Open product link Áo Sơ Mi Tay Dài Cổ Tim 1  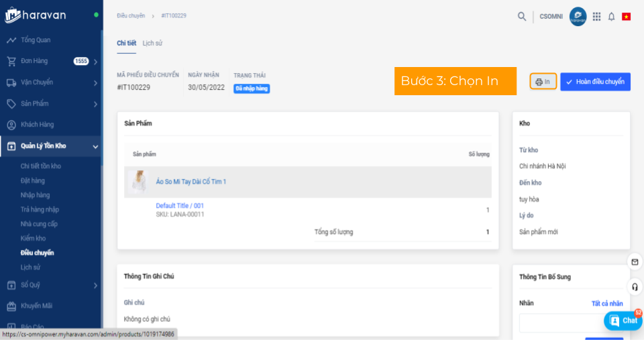pos(191,182)
